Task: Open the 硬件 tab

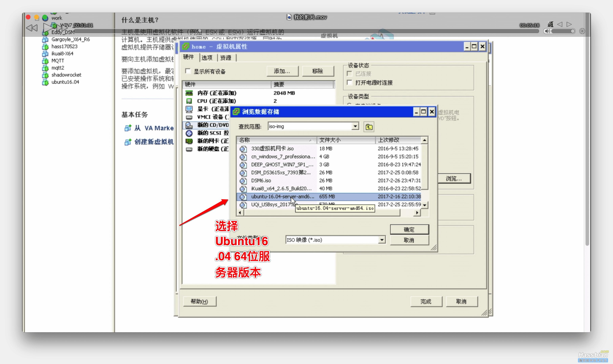Action: tap(188, 57)
